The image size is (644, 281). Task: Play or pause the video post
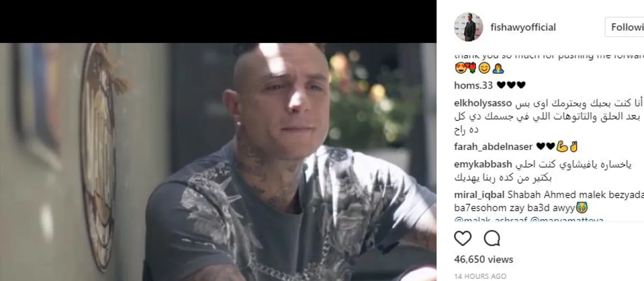pyautogui.click(x=218, y=162)
